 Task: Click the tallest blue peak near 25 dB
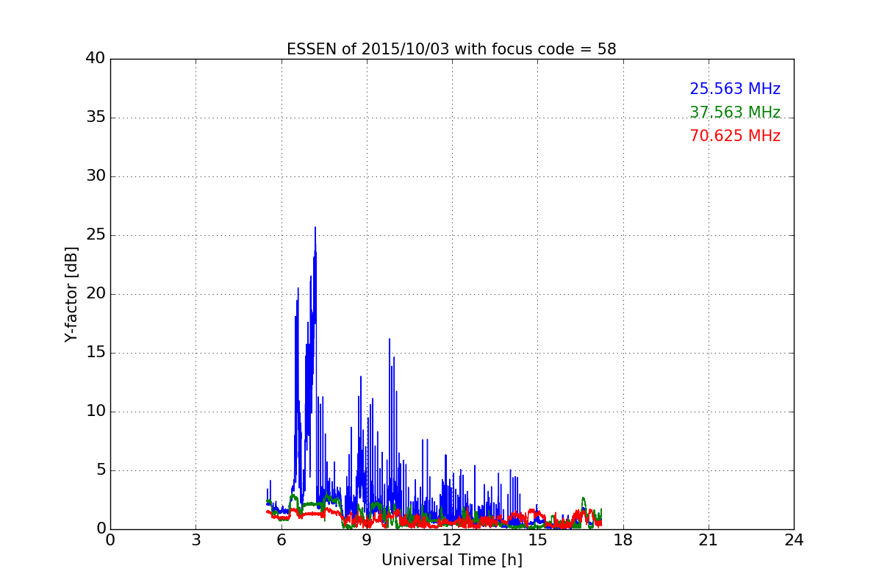(315, 229)
